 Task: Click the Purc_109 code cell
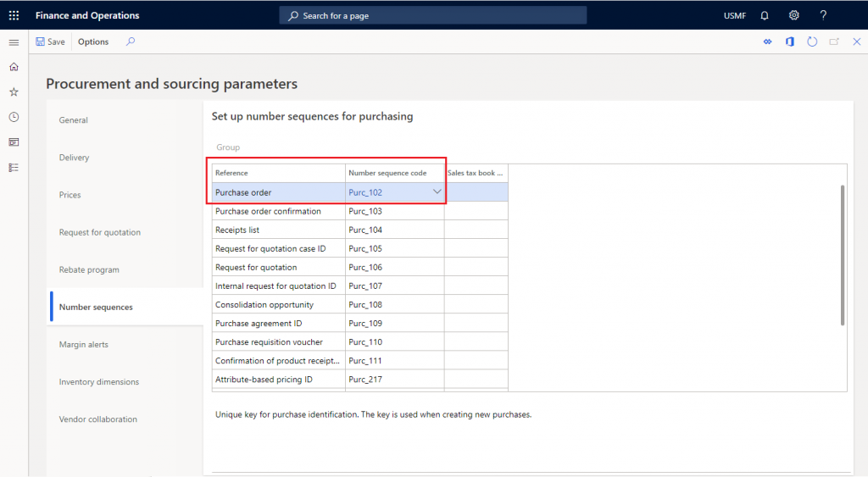395,323
